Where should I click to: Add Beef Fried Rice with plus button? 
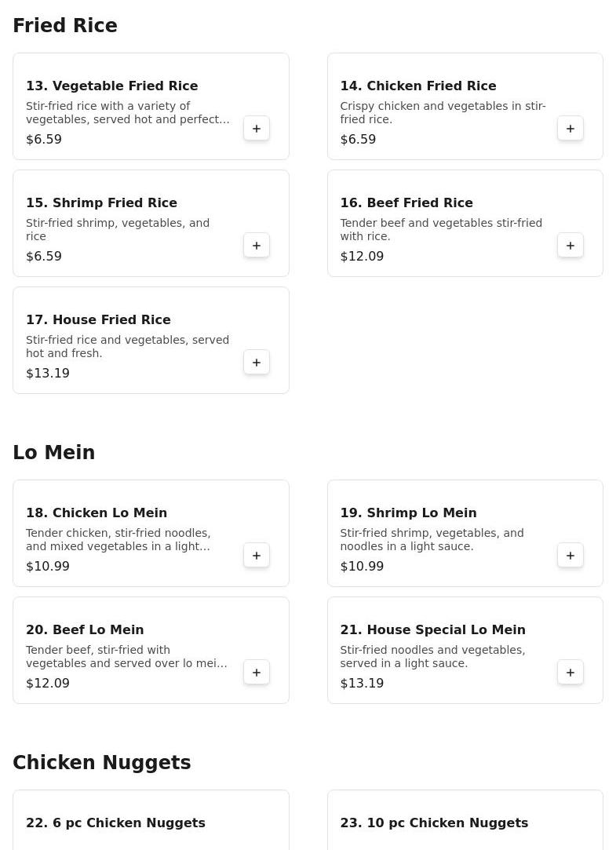(570, 246)
